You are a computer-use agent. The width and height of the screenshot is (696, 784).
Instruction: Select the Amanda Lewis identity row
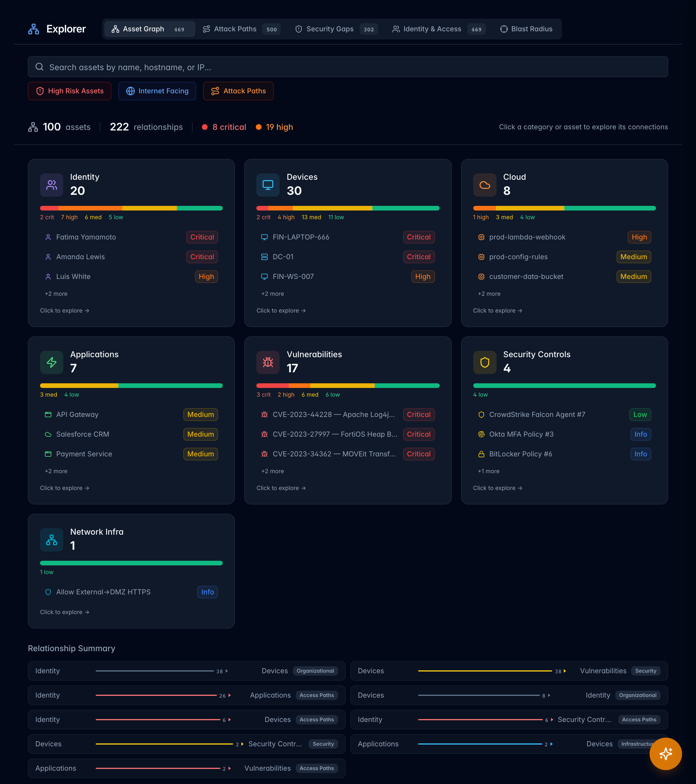coord(131,257)
